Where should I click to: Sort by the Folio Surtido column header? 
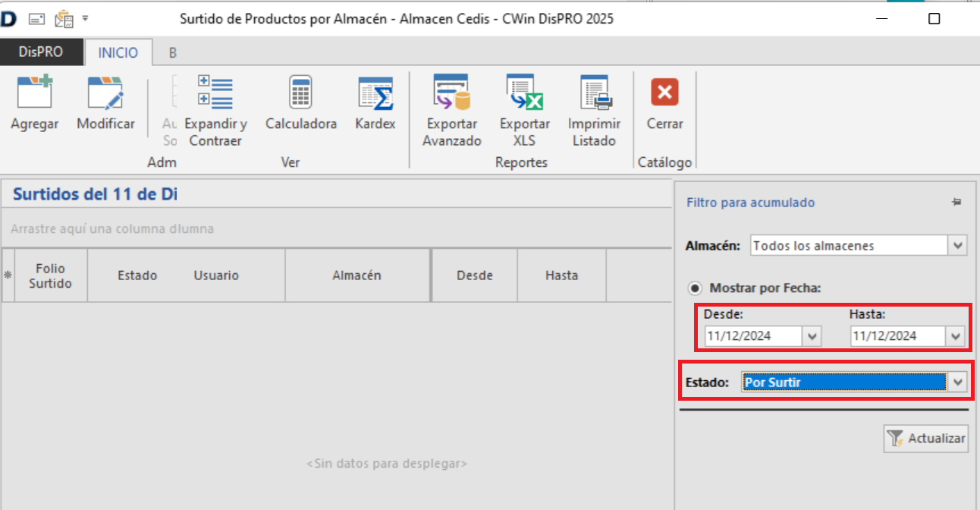point(51,275)
